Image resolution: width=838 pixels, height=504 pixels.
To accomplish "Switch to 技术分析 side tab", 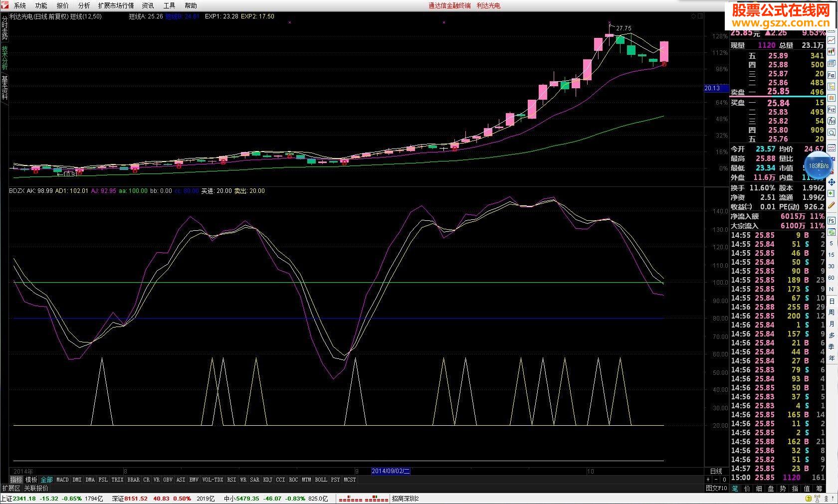I will 4,58.
